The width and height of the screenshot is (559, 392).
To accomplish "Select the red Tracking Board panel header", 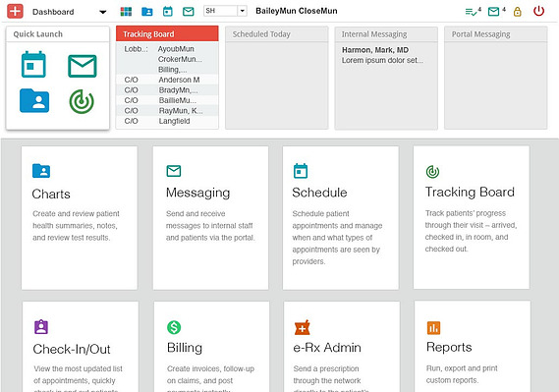I will tap(167, 33).
